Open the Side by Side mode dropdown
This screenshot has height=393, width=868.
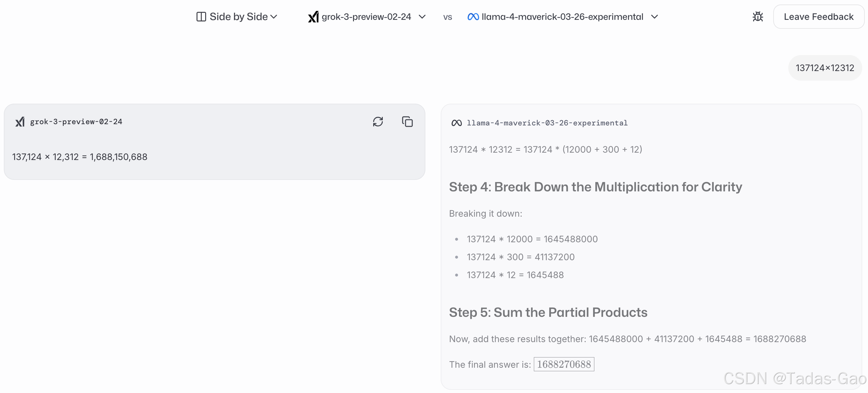(x=237, y=17)
